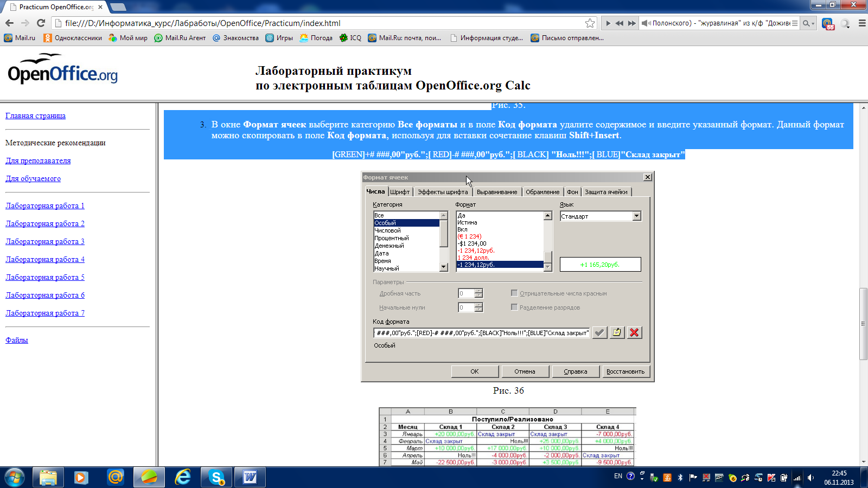
Task: Click the Дробная часть spinner arrows
Action: click(478, 293)
